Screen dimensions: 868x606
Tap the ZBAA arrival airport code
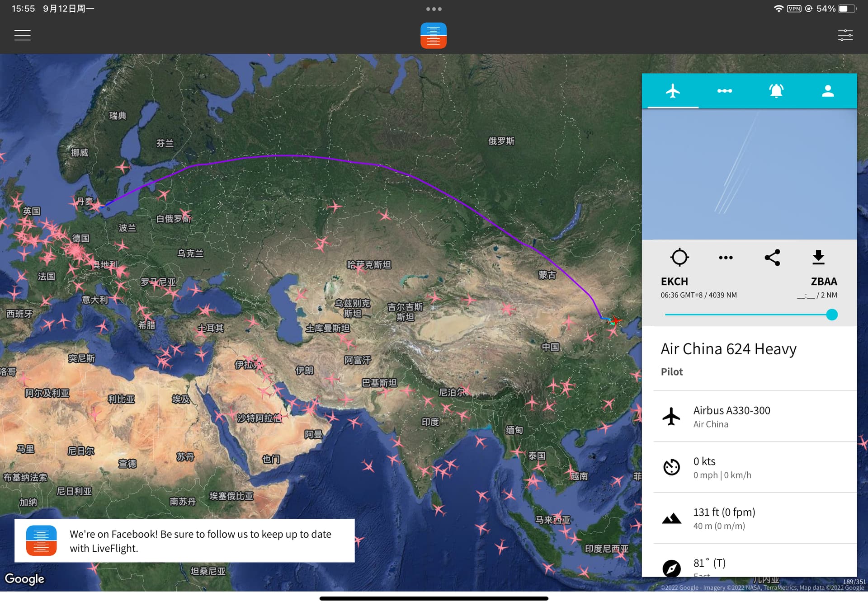(823, 282)
